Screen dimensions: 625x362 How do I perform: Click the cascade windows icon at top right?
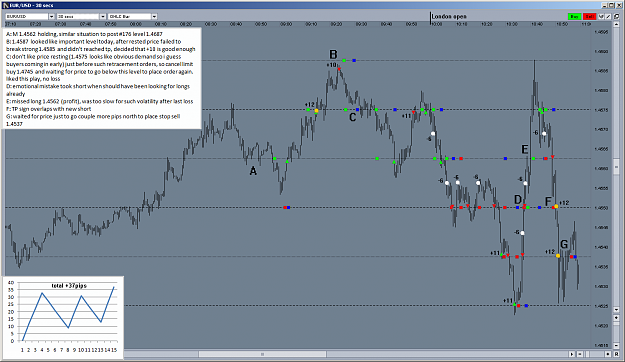pos(617,16)
